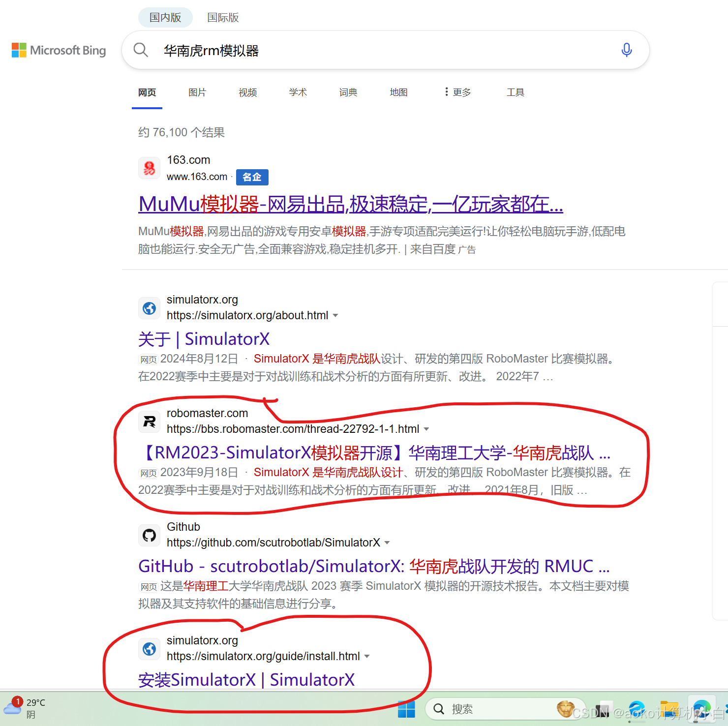
Task: Select the 地图 tab
Action: [x=398, y=92]
